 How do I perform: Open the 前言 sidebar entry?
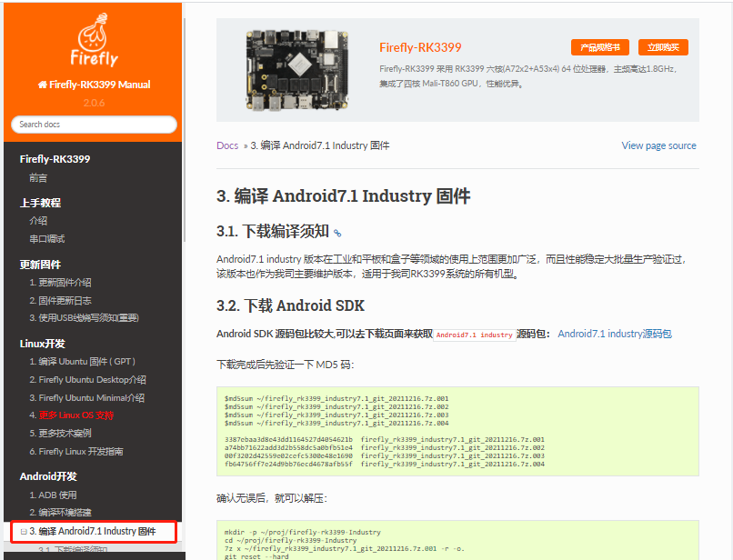coord(38,177)
